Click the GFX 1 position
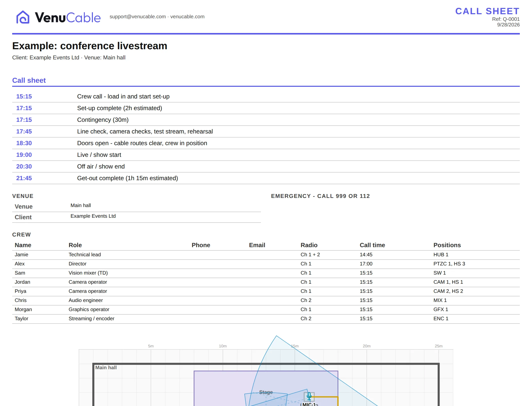Screen dimensions: 532x406 (x=441, y=309)
